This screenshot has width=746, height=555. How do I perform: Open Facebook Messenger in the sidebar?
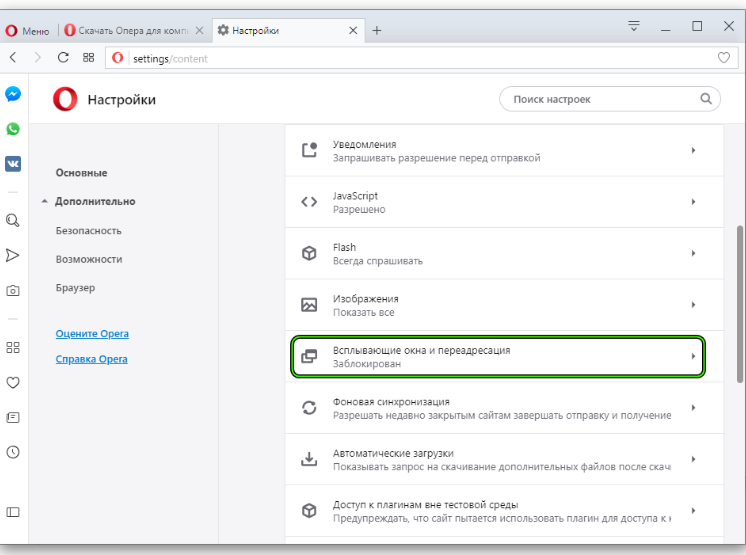coord(13,94)
